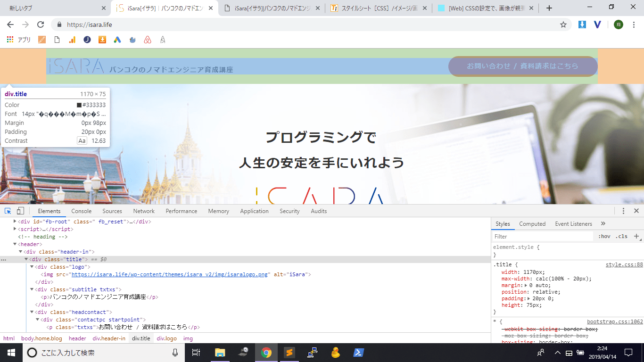Collapse the div.subtitle txtxs node
Screen dimensions: 644x362
[x=32, y=289]
